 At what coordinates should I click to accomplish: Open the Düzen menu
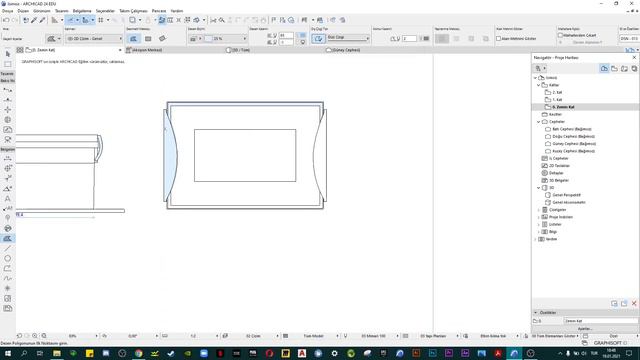(23, 11)
